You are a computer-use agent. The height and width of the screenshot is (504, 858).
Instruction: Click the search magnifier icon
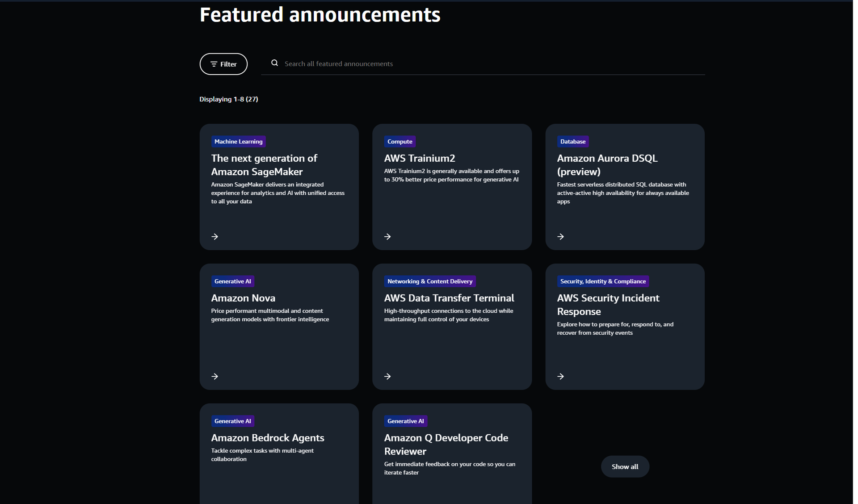274,63
